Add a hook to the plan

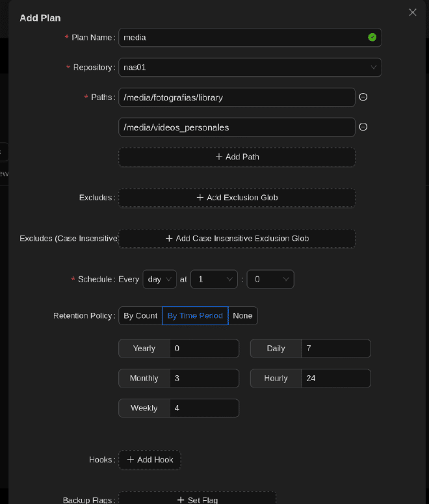click(149, 460)
